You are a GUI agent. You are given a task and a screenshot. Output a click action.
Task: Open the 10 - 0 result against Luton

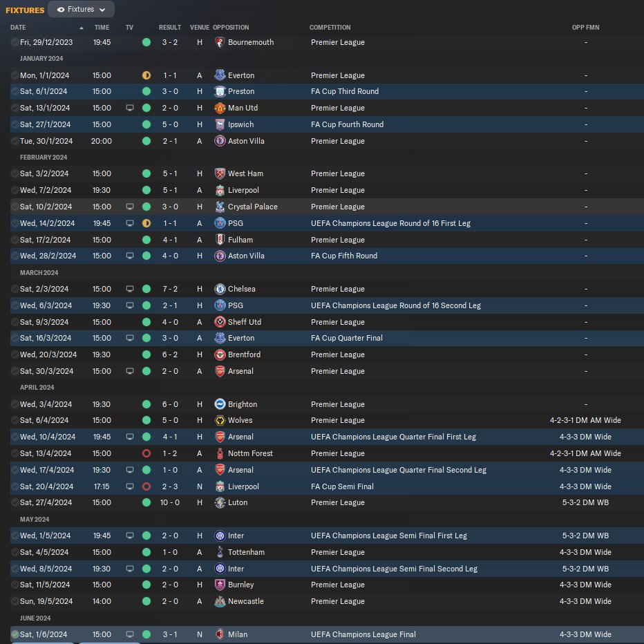click(170, 502)
